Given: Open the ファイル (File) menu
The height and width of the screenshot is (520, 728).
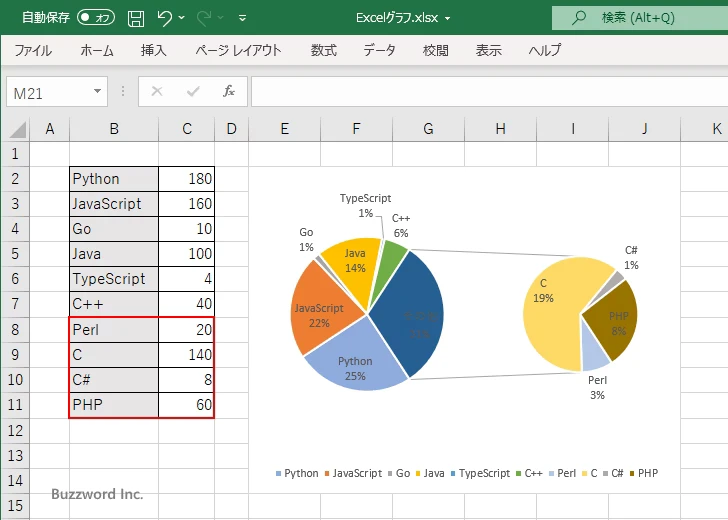Looking at the screenshot, I should (33, 50).
